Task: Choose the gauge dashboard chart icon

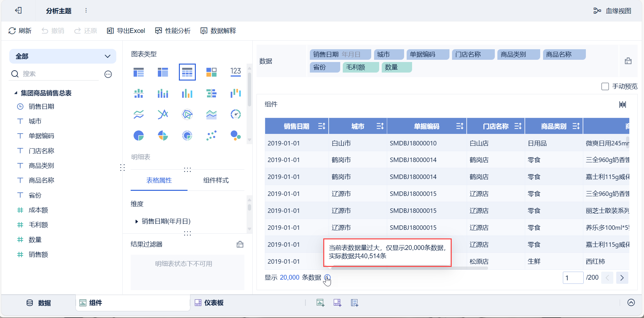Action: (x=236, y=114)
